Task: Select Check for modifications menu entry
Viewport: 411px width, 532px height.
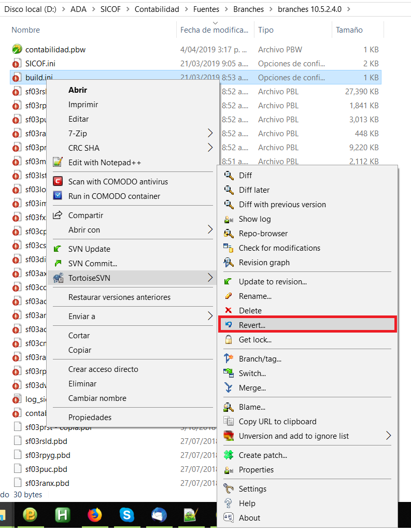Action: pos(279,248)
